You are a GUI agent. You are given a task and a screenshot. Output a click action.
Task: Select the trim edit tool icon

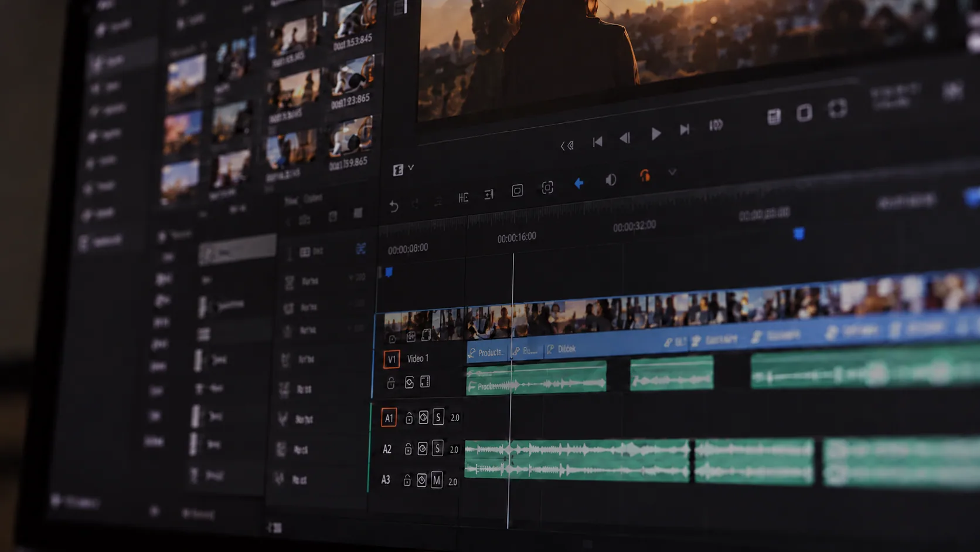pos(463,198)
